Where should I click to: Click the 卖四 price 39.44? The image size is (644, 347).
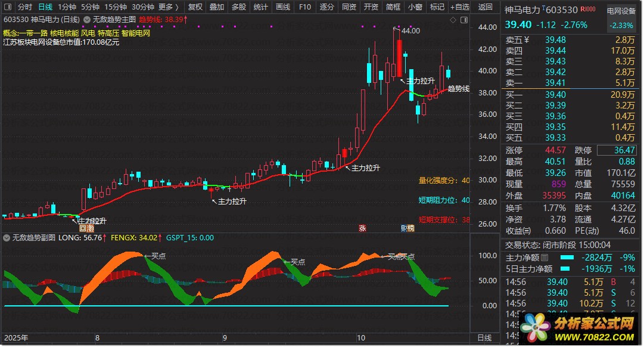[x=555, y=51]
